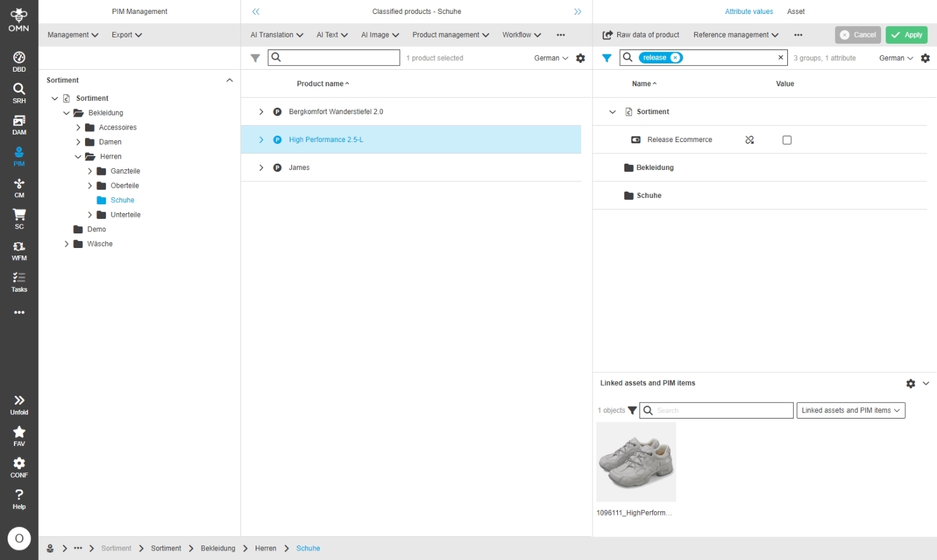937x560 pixels.
Task: Click the shopping cart SC icon
Action: tap(19, 219)
